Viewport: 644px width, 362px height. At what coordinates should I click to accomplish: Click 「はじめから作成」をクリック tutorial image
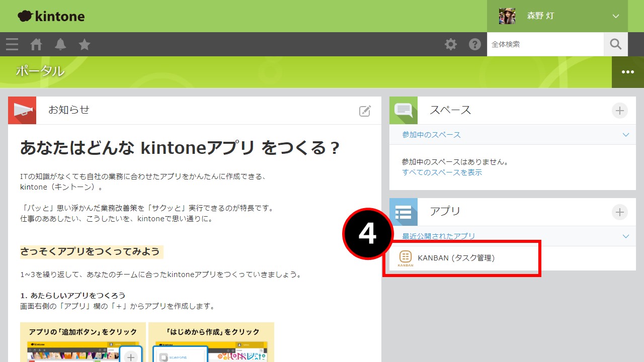(211, 342)
